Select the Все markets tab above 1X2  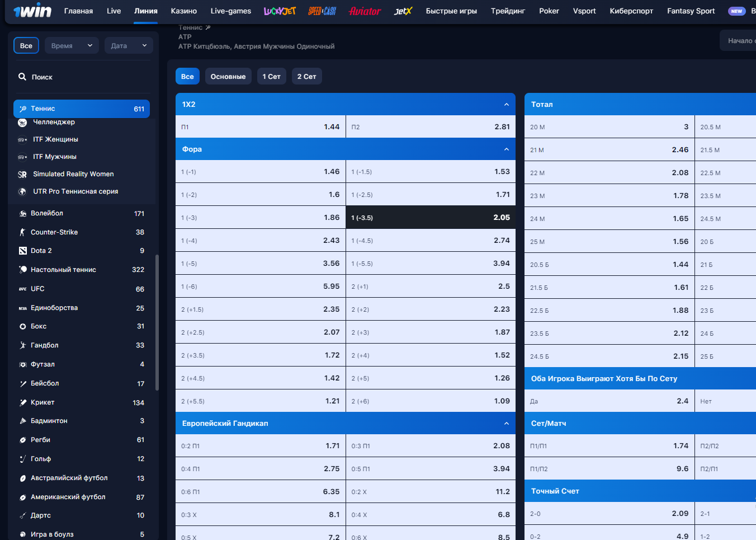187,77
